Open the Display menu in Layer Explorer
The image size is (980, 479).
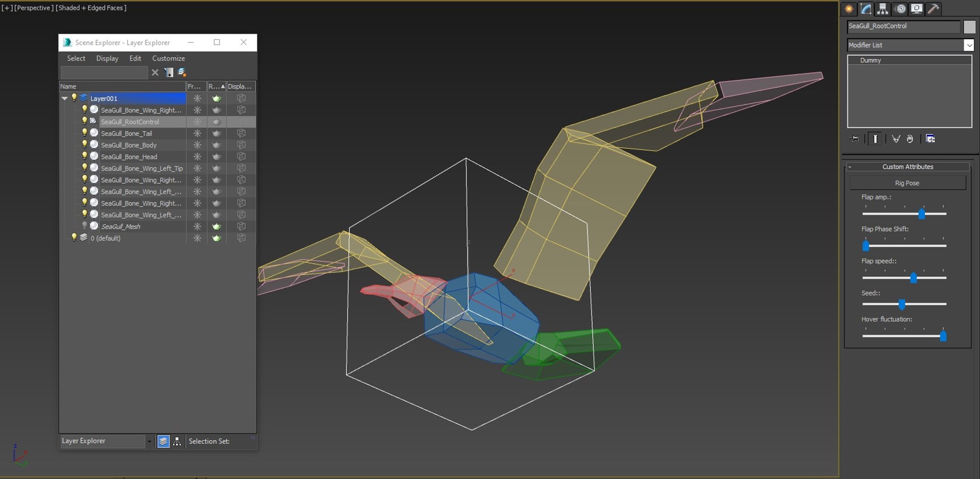[x=107, y=58]
